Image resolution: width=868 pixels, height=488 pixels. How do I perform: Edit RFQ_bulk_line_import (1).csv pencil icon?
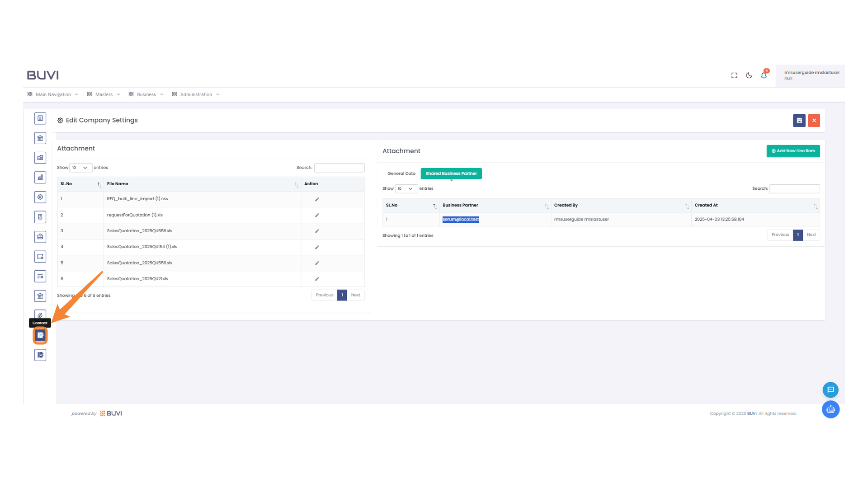click(317, 199)
